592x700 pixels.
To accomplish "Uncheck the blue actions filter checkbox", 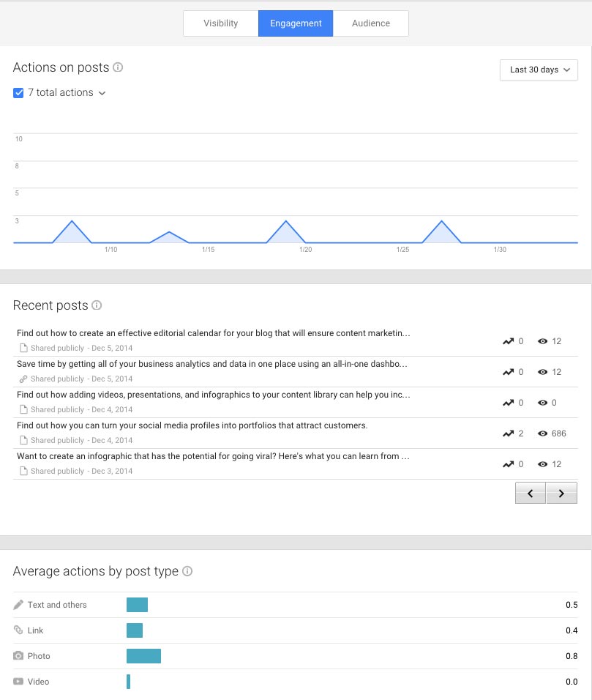I will tap(18, 92).
